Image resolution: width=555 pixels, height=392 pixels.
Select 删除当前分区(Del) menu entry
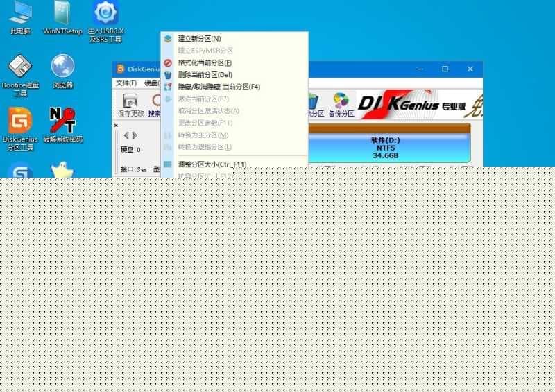[205, 75]
